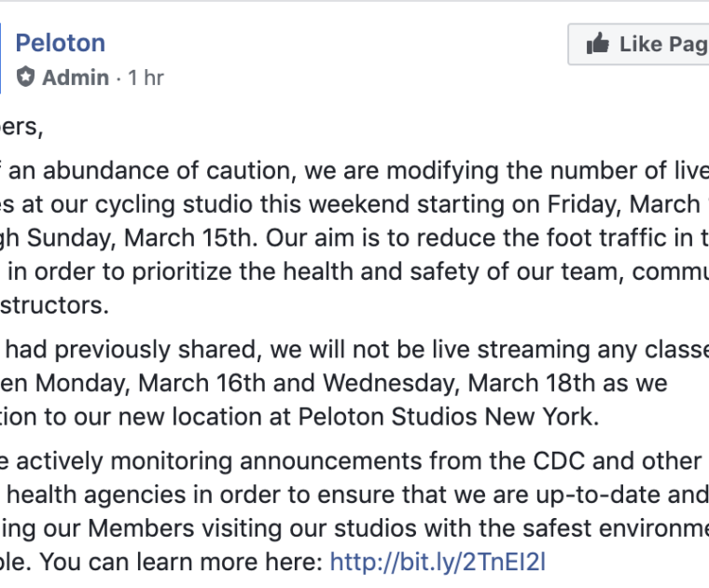Open the bit.ly/2TnEI2l link

[x=438, y=561]
